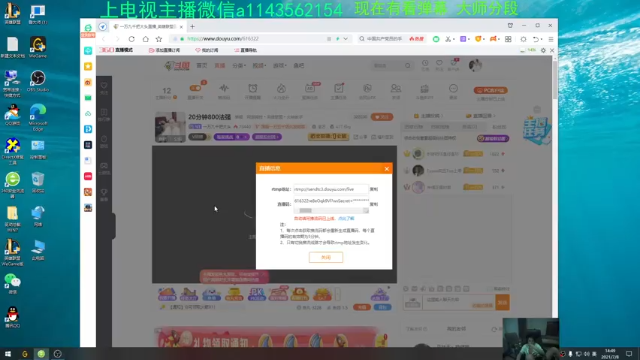The height and width of the screenshot is (360, 640).
Task: Open the user avatar in Douyu header
Action: click(x=475, y=65)
